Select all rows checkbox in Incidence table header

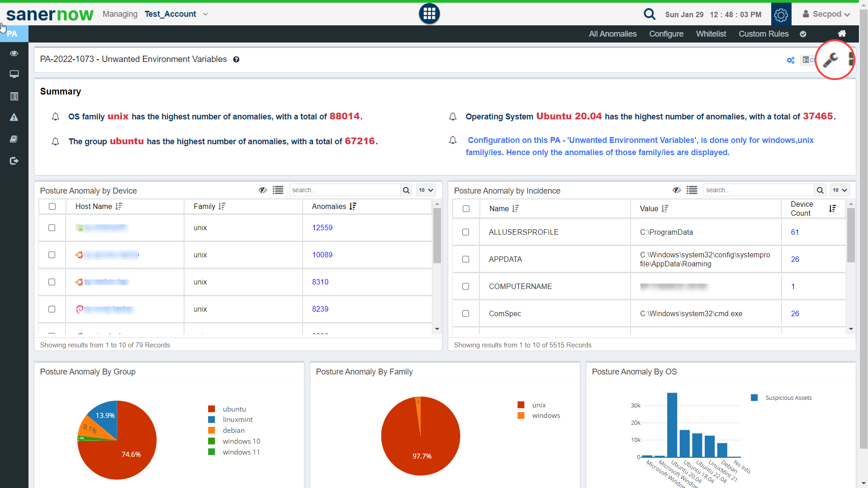coord(466,209)
